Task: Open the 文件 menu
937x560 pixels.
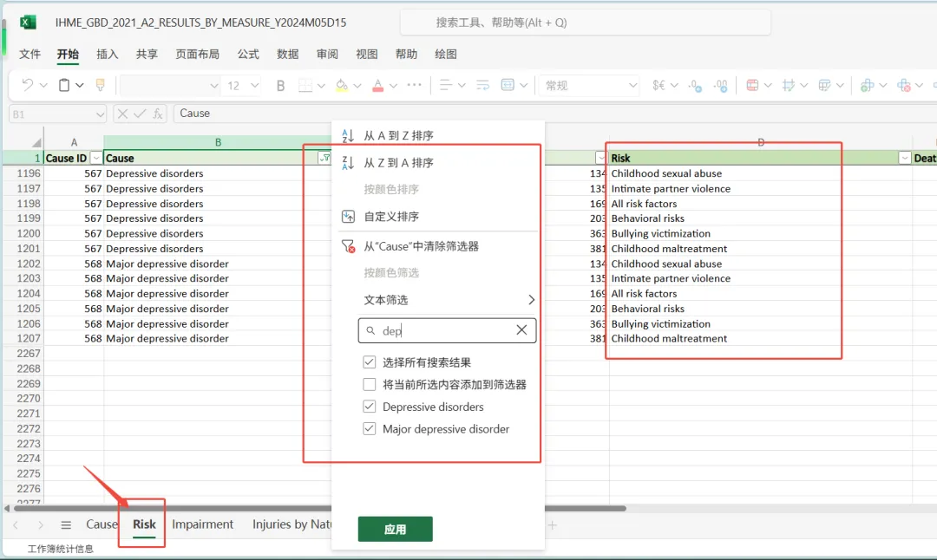Action: pyautogui.click(x=29, y=55)
